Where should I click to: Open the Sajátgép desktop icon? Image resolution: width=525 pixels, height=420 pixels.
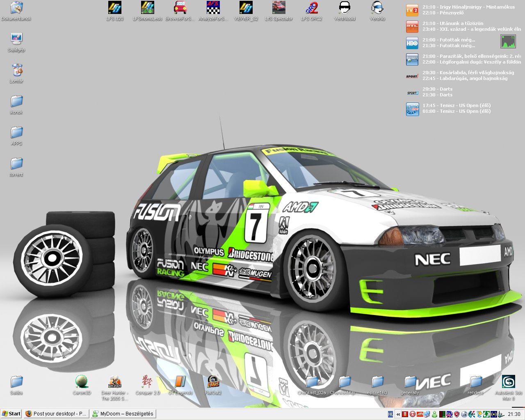16,42
